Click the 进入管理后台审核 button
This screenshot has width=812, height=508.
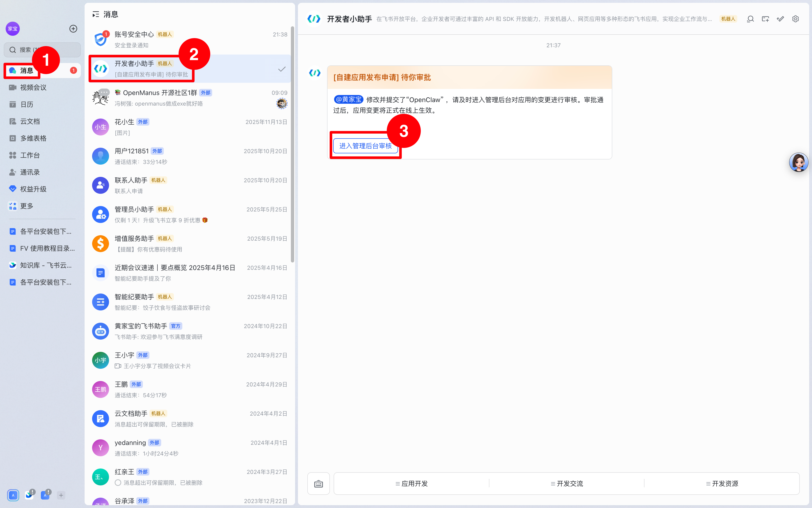[365, 146]
